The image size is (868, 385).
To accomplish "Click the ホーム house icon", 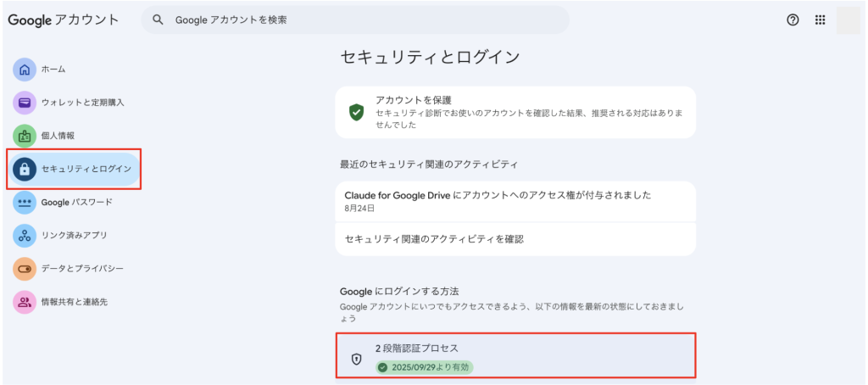I will click(x=25, y=70).
